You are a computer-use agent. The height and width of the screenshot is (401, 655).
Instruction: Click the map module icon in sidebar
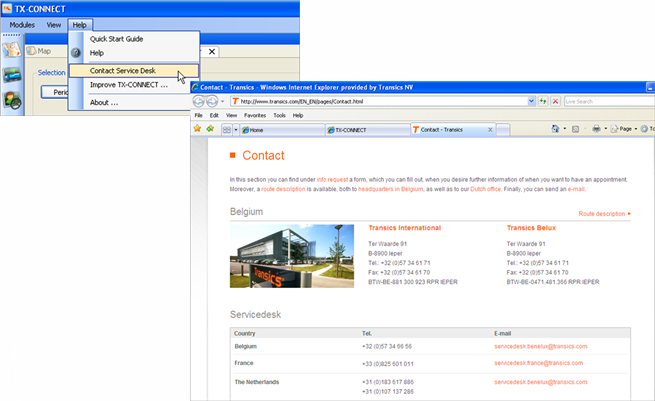click(12, 49)
